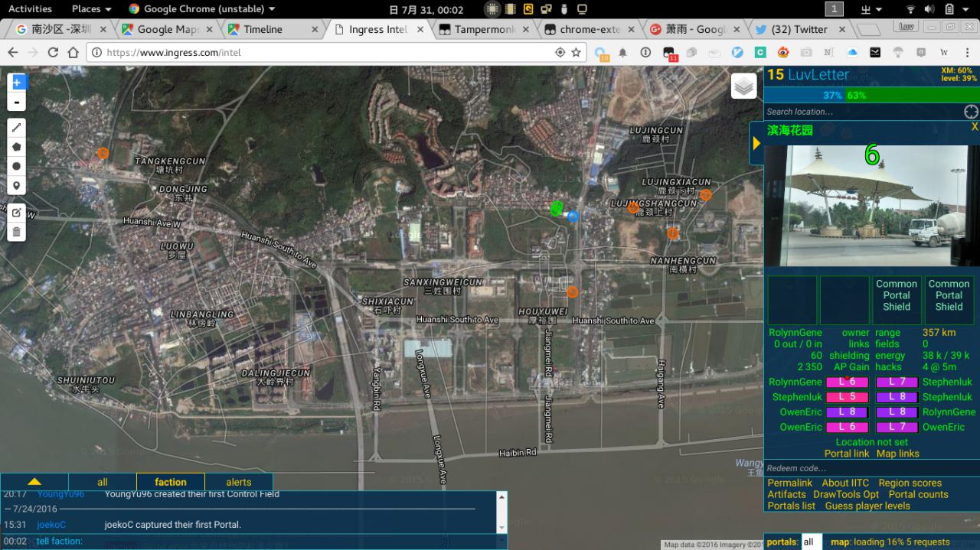Collapse the sidebar with yellow arrow
The image size is (980, 550).
tap(756, 143)
